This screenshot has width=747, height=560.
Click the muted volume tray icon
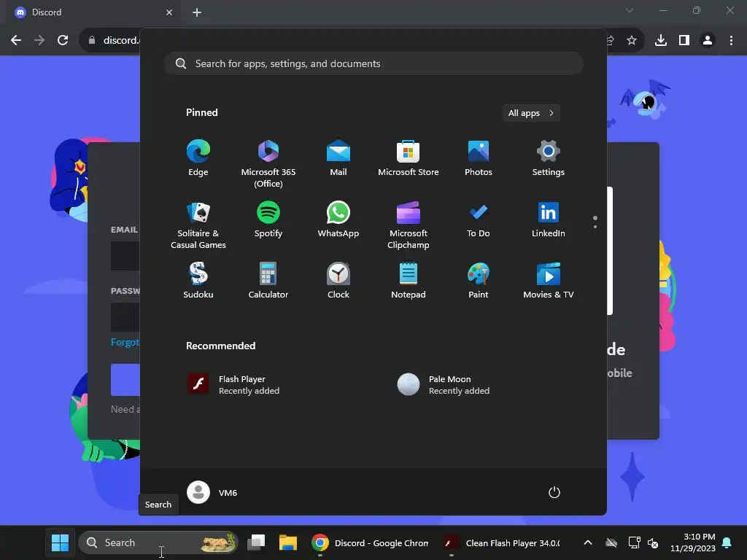653,542
